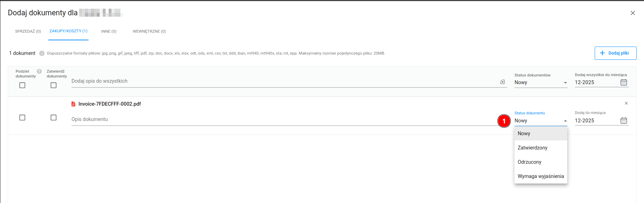The image size is (644, 203).
Task: Choose Wymaga wyjaśnienia status option
Action: [541, 176]
